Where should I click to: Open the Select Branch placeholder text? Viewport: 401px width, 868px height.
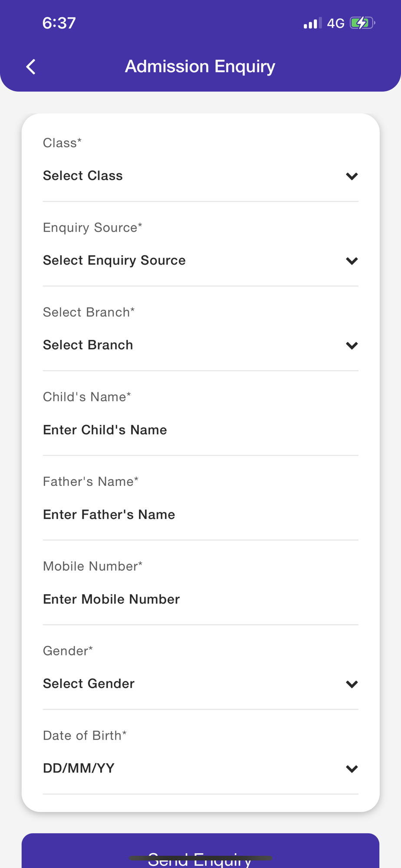coord(88,345)
